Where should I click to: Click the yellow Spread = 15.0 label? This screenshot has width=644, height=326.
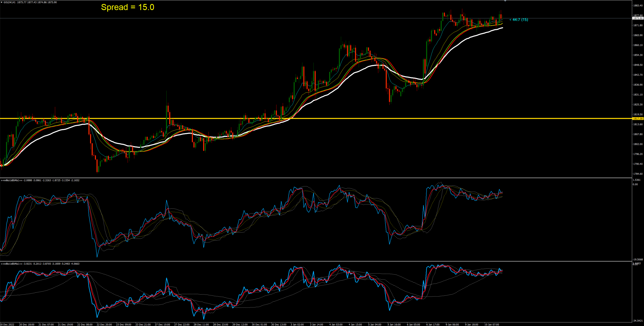[x=127, y=7]
